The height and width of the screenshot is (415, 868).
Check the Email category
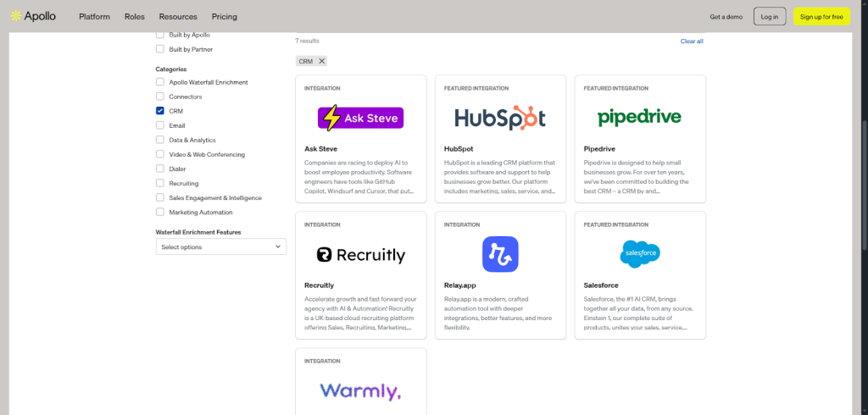(x=160, y=125)
